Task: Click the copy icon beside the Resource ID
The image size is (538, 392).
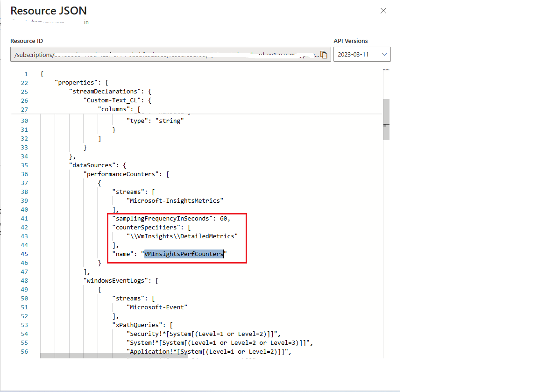Action: 324,54
